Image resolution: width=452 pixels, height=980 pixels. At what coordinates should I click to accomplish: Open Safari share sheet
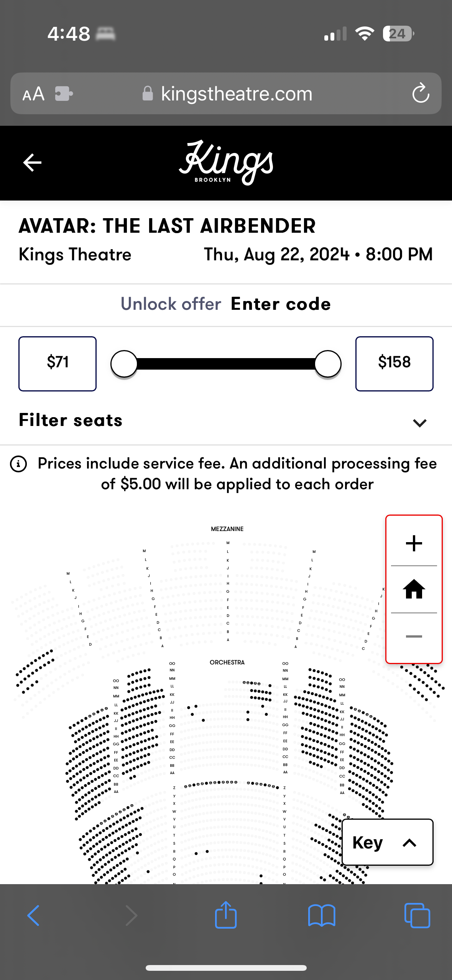[x=226, y=915]
